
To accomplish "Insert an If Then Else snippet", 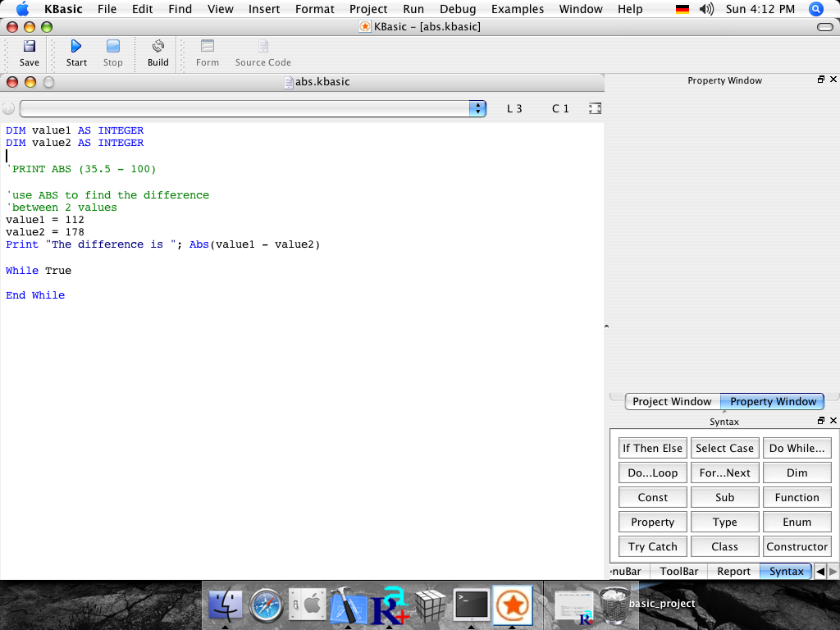I will tap(652, 448).
